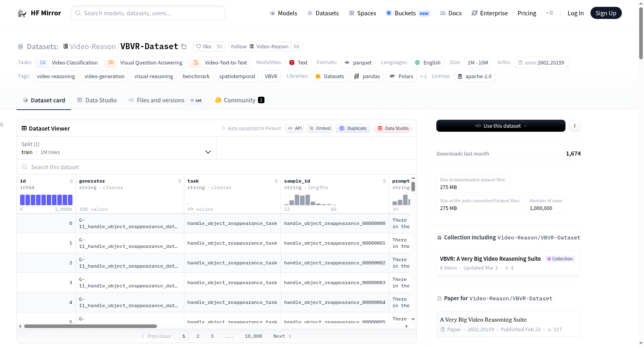This screenshot has width=644, height=347.
Task: Open the Dataset card tab
Action: (x=44, y=100)
